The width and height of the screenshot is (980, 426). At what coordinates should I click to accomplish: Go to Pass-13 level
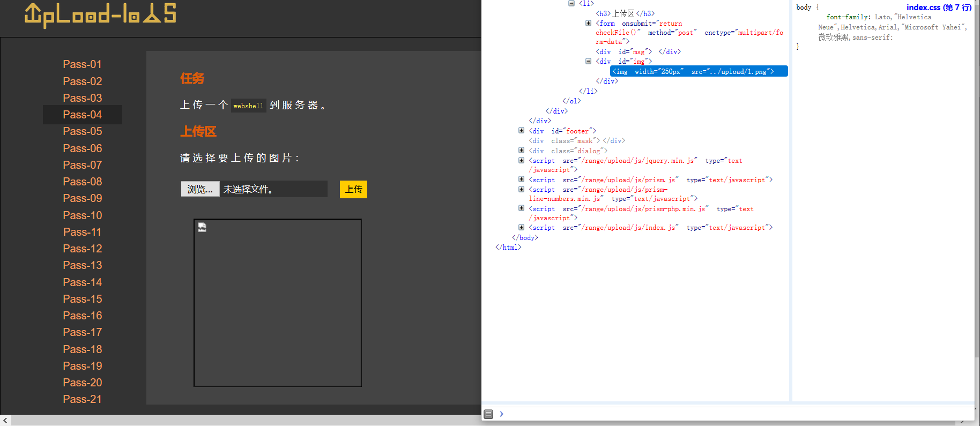pyautogui.click(x=83, y=265)
